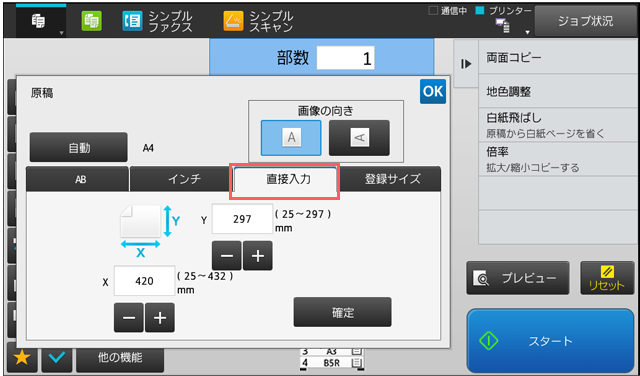Increase the Y value with plus button
640x376 pixels.
click(258, 256)
